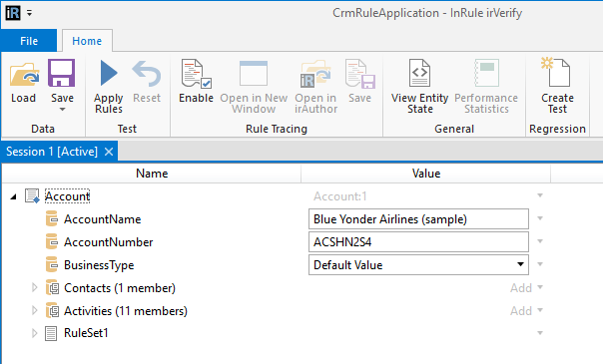Click the iR application logo icon
Image resolution: width=603 pixels, height=364 pixels.
pos(13,13)
